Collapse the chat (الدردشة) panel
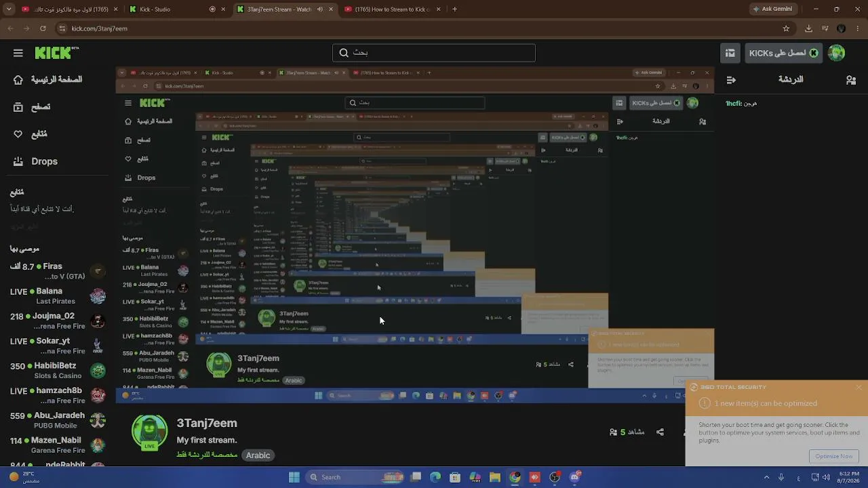 731,80
